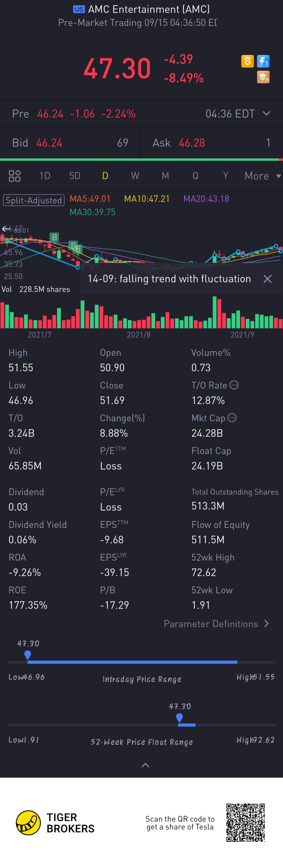Screen dimensions: 283x868
Task: Tap the Volume% value 0.73
Action: pyautogui.click(x=201, y=368)
